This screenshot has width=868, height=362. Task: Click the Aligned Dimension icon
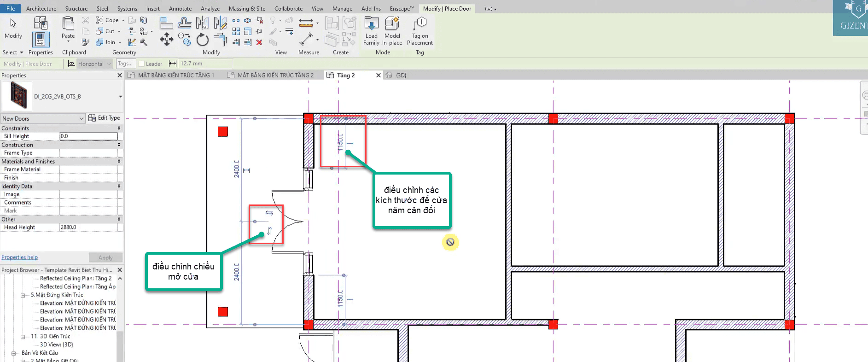point(306,40)
